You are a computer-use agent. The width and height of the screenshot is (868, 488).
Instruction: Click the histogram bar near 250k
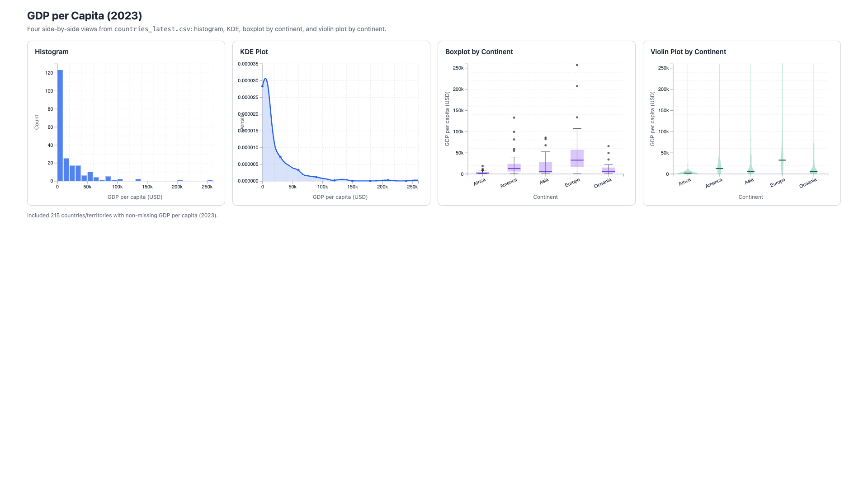click(x=210, y=181)
